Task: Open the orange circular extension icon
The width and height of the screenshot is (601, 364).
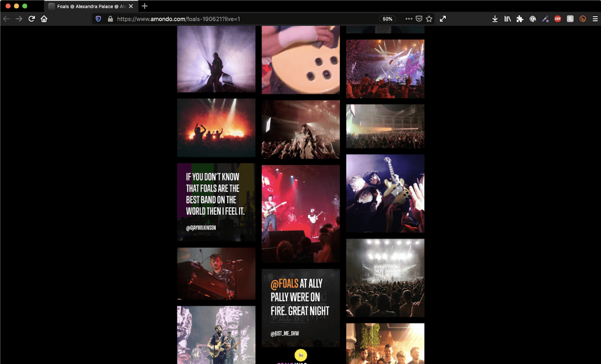Action: point(582,19)
